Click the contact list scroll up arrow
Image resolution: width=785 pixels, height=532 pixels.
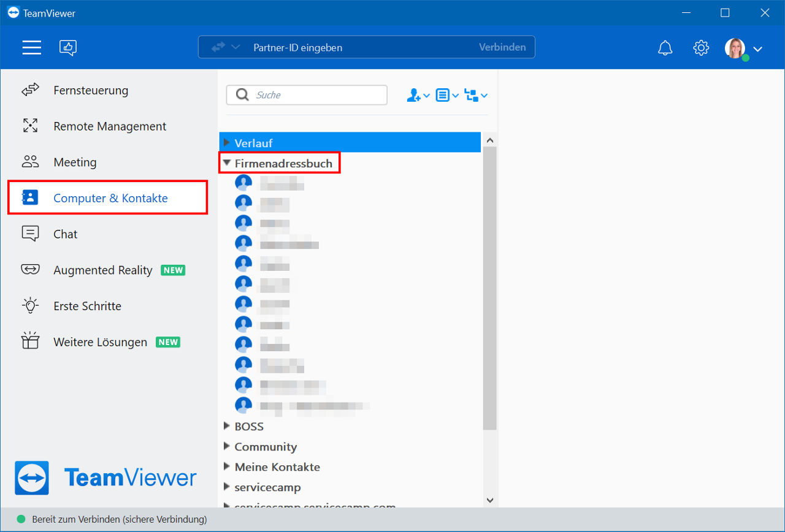point(489,140)
